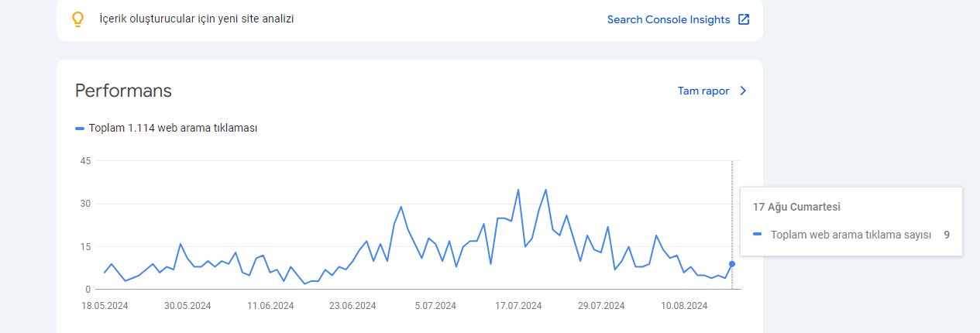
Task: Click the Performans card heading
Action: (123, 91)
